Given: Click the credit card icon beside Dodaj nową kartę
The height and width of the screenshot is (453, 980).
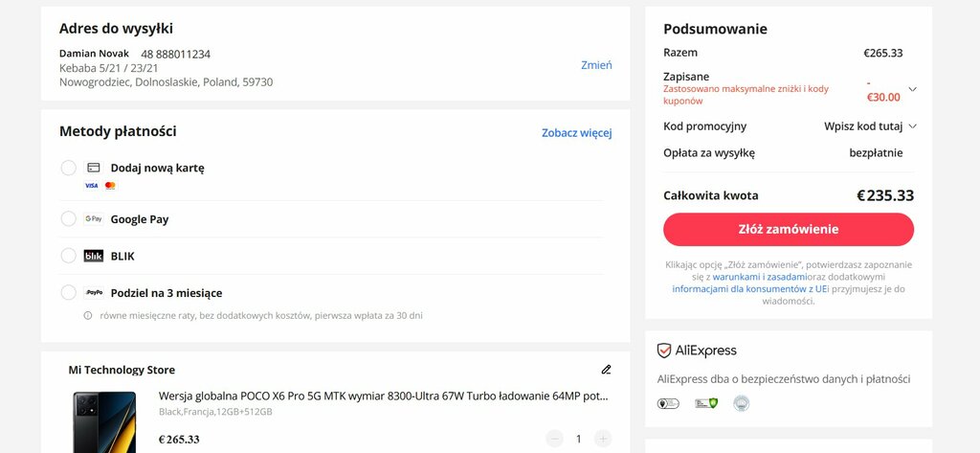Looking at the screenshot, I should pyautogui.click(x=93, y=168).
